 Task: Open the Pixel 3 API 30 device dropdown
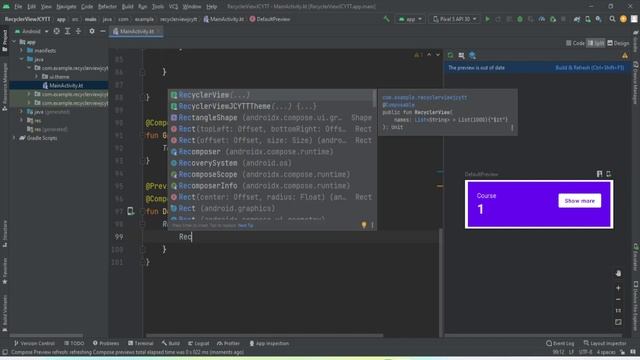click(x=454, y=19)
